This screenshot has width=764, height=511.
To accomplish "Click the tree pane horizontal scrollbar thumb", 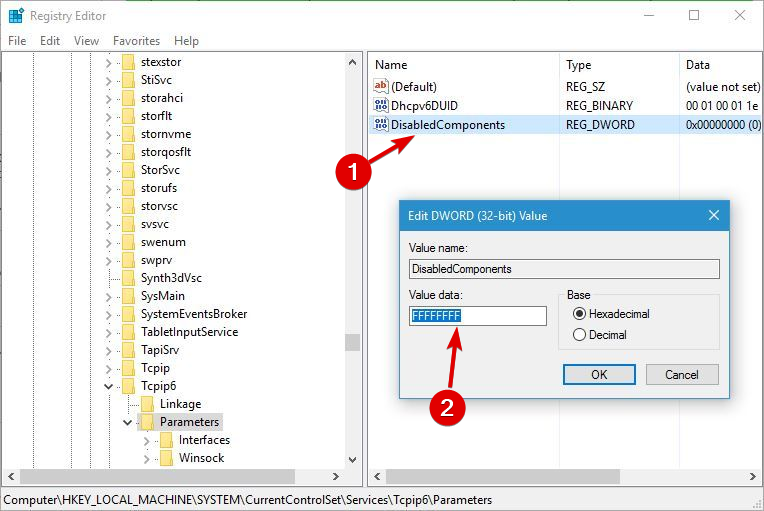I will [157, 476].
